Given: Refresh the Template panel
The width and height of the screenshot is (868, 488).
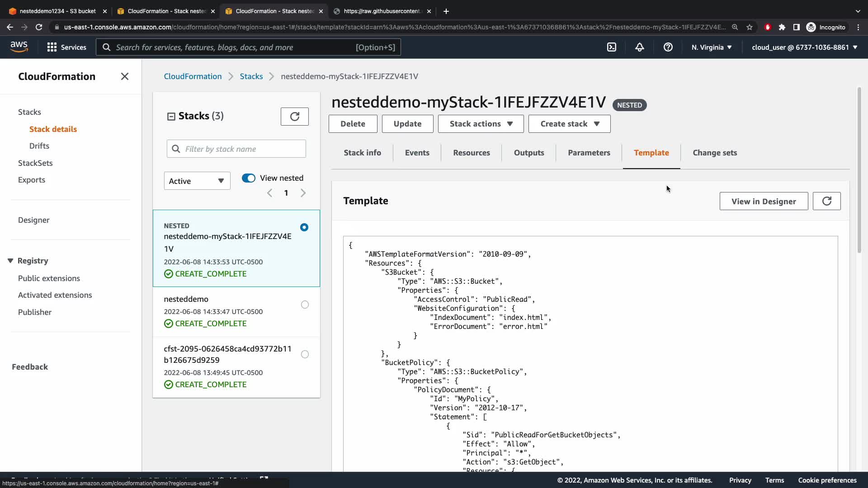Looking at the screenshot, I should pyautogui.click(x=826, y=201).
